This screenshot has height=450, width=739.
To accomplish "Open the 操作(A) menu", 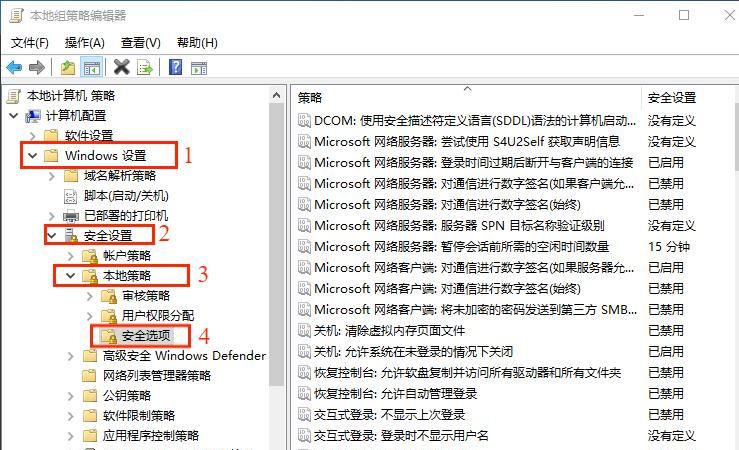I will coord(84,43).
